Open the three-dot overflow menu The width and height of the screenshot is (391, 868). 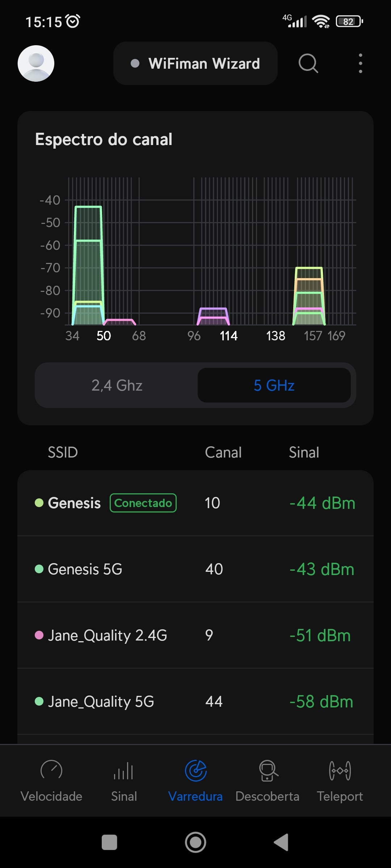coord(360,63)
